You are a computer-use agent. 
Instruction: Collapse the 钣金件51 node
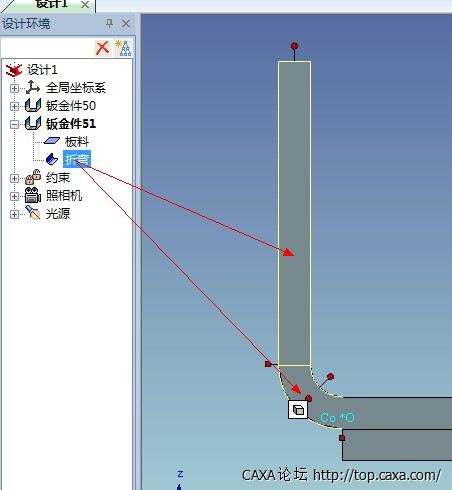14,124
